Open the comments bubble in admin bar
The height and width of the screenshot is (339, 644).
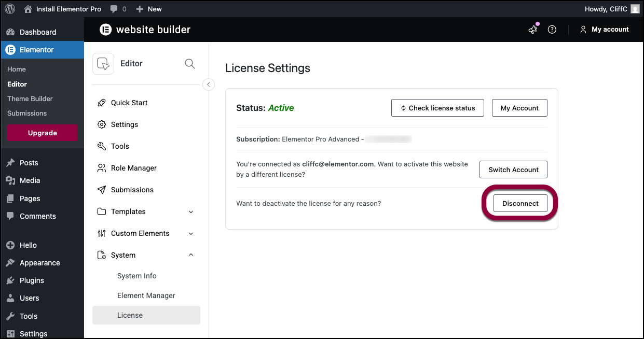coord(118,9)
